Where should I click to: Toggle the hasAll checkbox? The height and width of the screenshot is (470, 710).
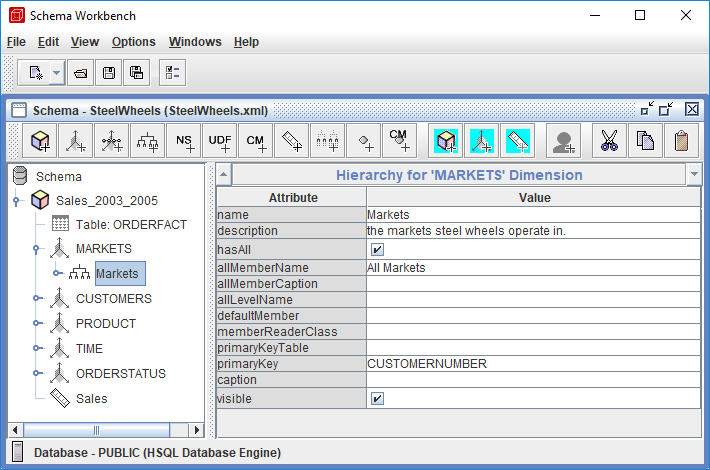(377, 249)
